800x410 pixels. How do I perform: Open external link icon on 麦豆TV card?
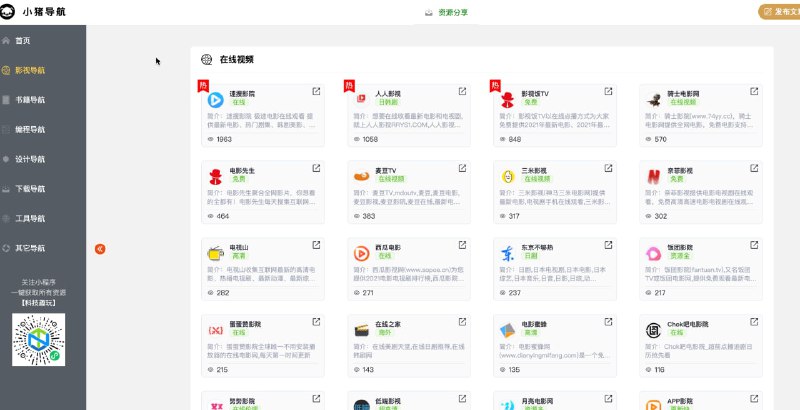tap(462, 168)
